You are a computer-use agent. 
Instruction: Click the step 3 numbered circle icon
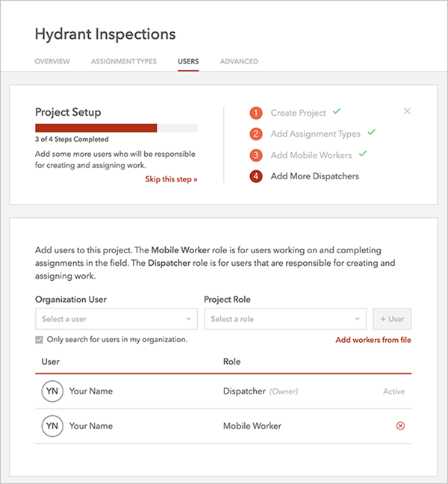coord(256,155)
